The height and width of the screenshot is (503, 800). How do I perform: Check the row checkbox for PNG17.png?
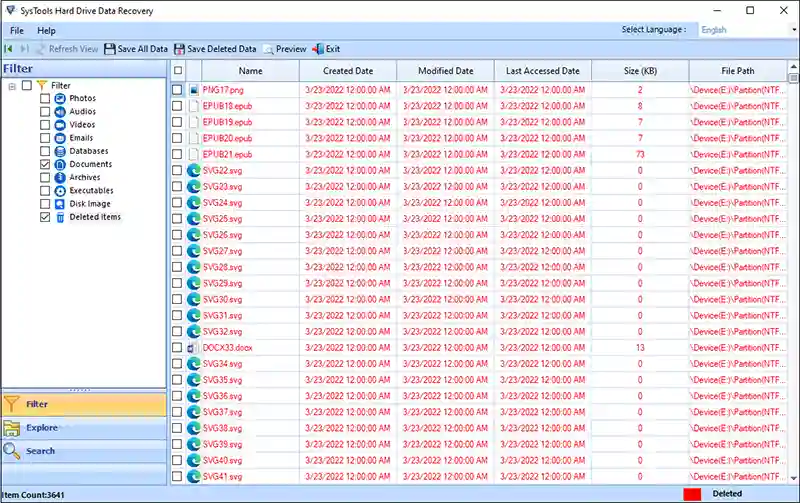click(177, 90)
